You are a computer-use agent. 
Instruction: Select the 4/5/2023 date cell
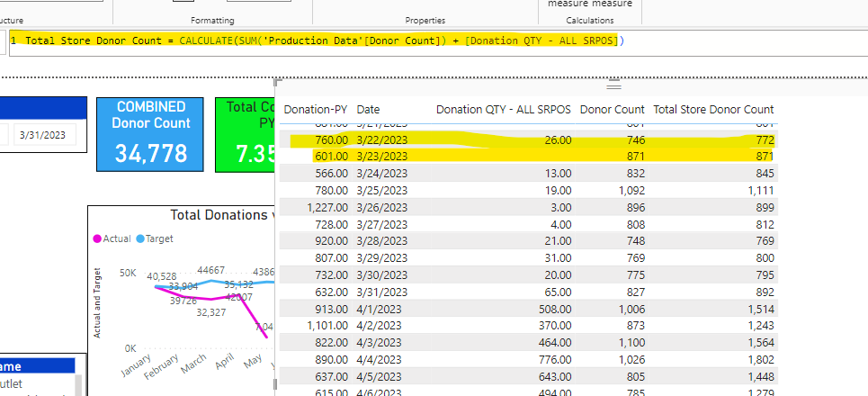click(380, 376)
